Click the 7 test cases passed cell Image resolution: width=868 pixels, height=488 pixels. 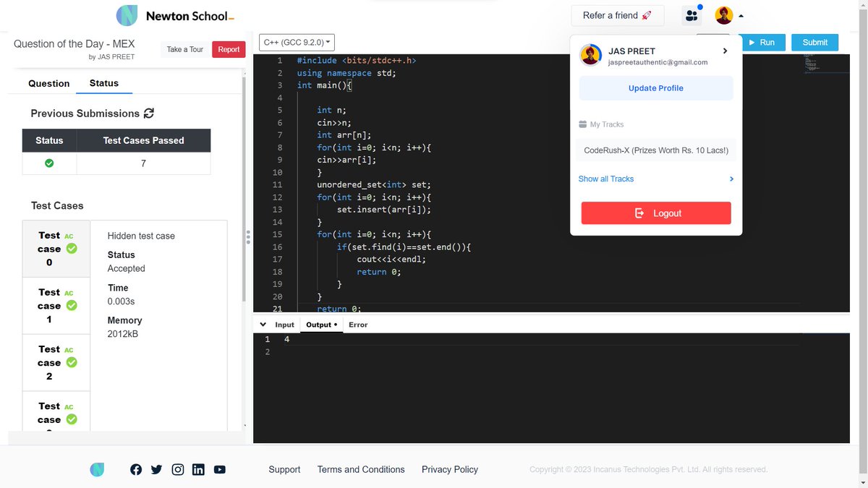pos(143,163)
